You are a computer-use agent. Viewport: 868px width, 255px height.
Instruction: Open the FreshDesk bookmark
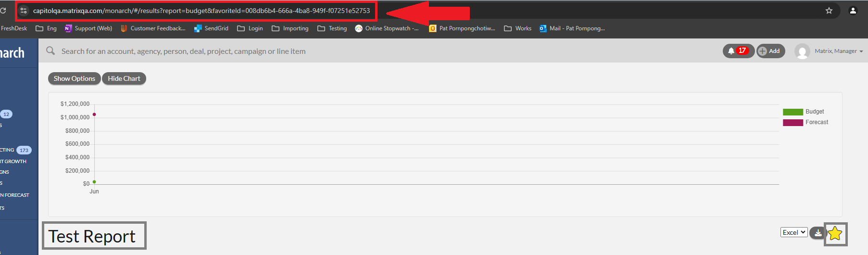(x=14, y=28)
